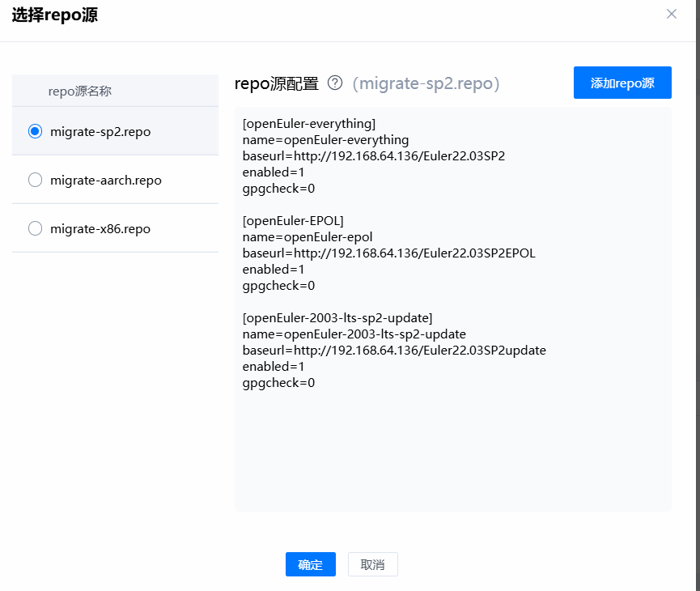Choose the migrate-x86.repo radio option

pyautogui.click(x=36, y=228)
